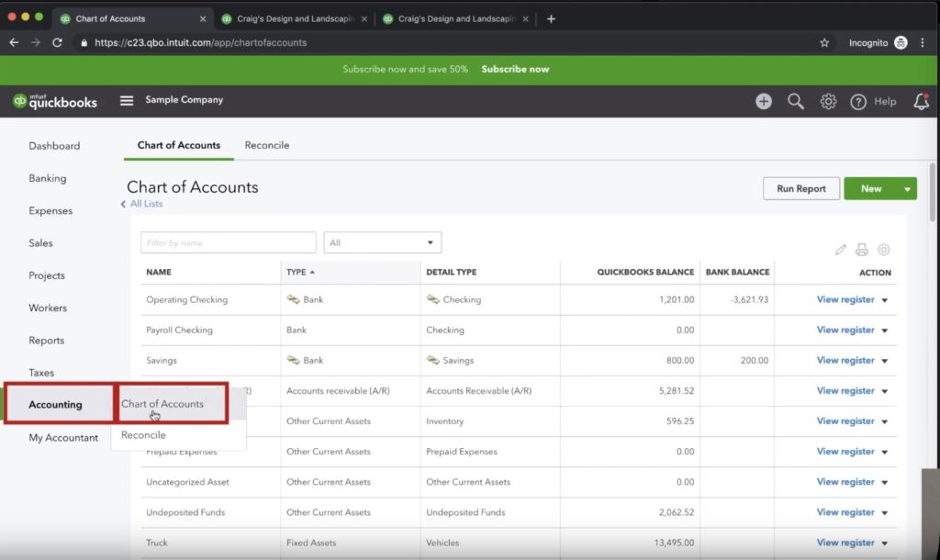Click the browser address bar URL
Image resolution: width=940 pixels, height=560 pixels.
point(201,42)
